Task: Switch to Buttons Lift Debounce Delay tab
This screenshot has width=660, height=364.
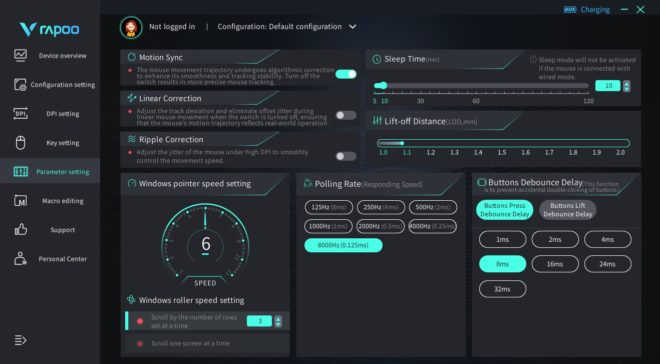Action: pyautogui.click(x=567, y=210)
